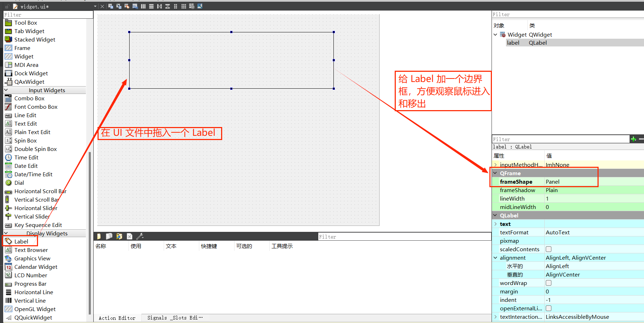644x323 pixels.
Task: Edit the frameShape Panel value
Action: (594, 182)
